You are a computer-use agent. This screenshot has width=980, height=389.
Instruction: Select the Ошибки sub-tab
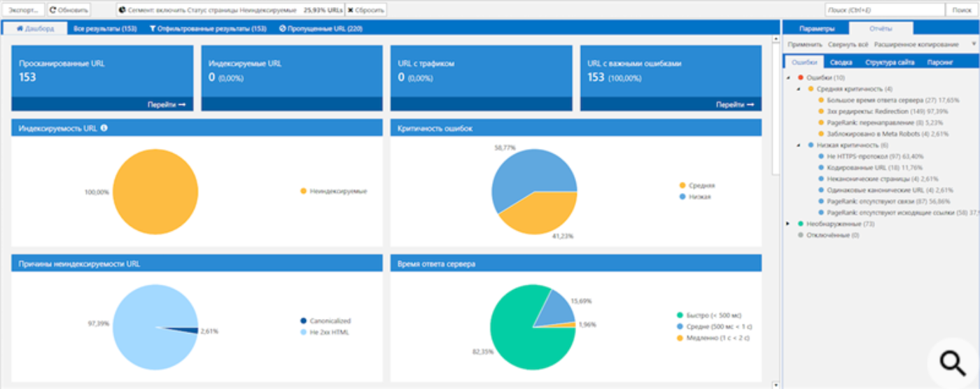[x=804, y=62]
